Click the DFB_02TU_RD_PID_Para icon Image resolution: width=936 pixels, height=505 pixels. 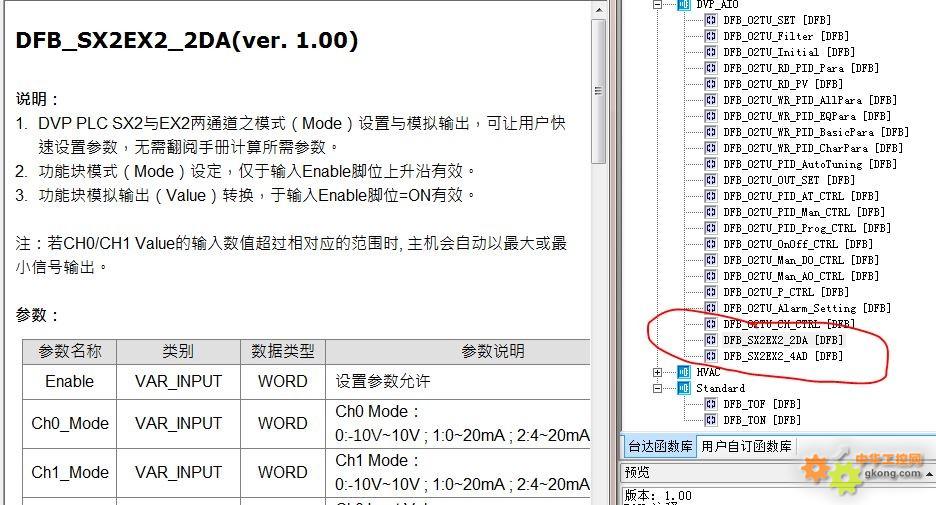pyautogui.click(x=710, y=68)
